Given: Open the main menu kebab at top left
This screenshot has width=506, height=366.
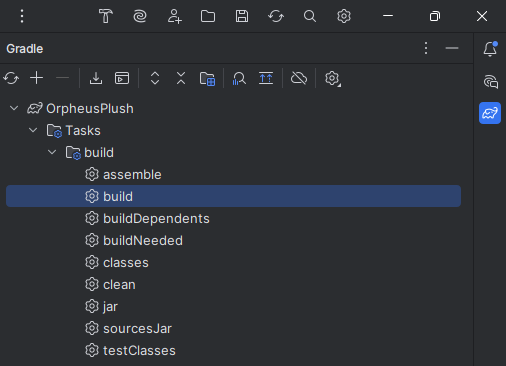Looking at the screenshot, I should coord(22,16).
